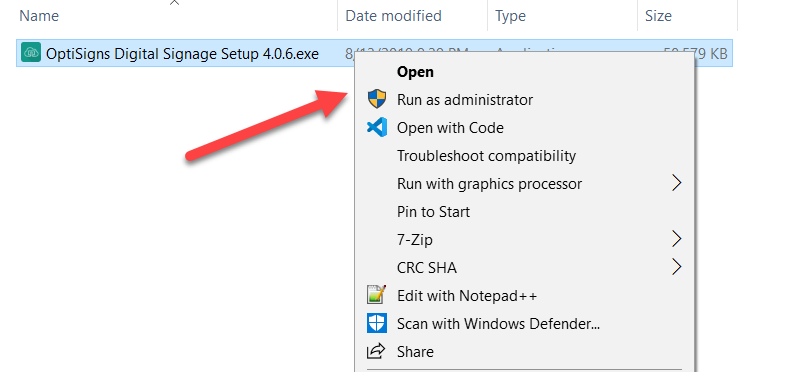Click the Notepad++ icon in the menu

click(x=376, y=295)
